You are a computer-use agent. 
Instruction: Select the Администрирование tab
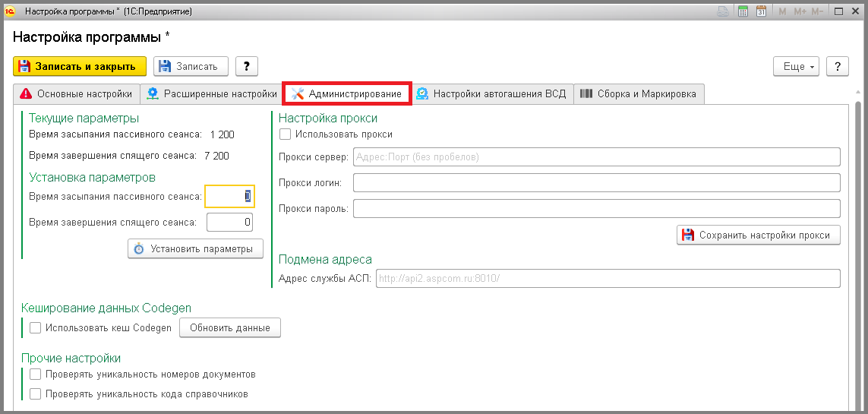click(x=347, y=94)
